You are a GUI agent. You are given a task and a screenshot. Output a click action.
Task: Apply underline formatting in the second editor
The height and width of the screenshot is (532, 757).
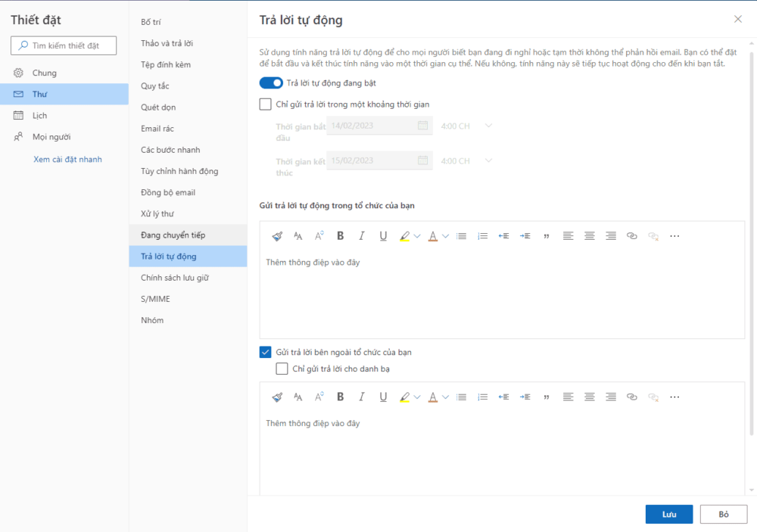[x=383, y=397]
